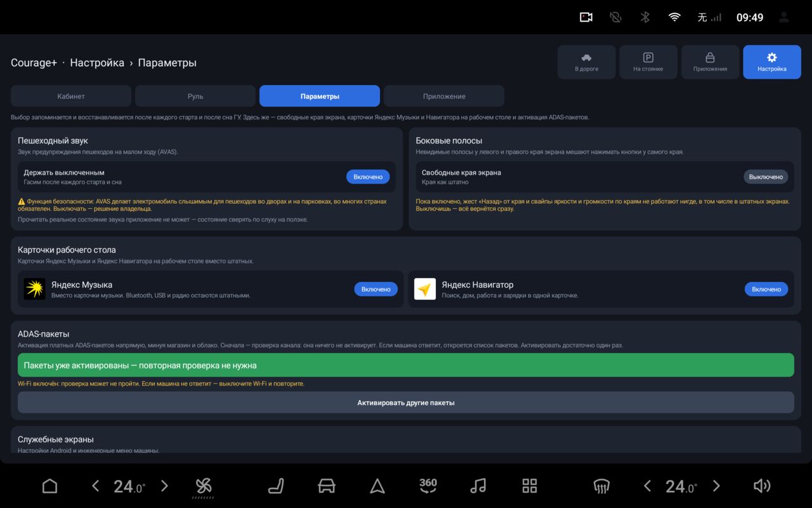Tap the green packages activated banner
This screenshot has height=508, width=812.
pos(406,365)
